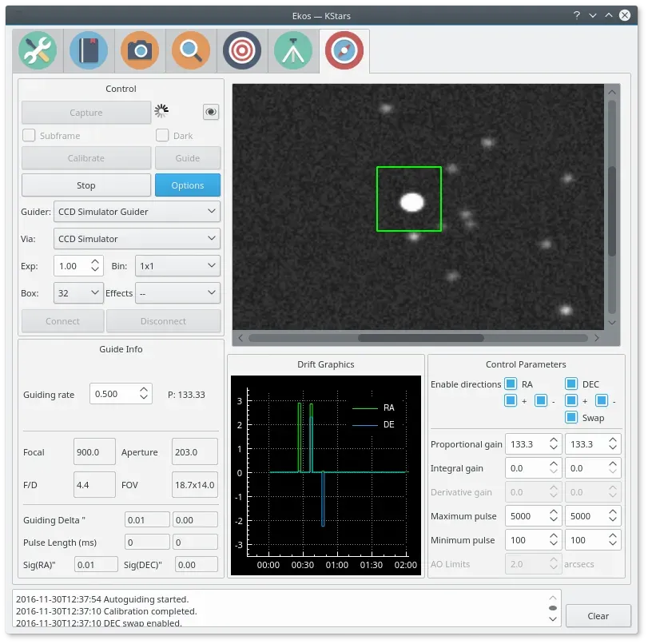Image resolution: width=648 pixels, height=644 pixels.
Task: Click the eye live view icon
Action: pyautogui.click(x=211, y=112)
